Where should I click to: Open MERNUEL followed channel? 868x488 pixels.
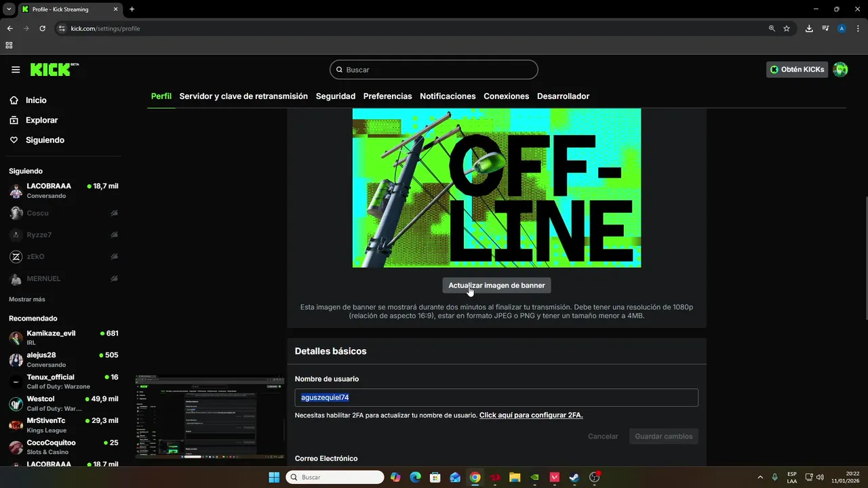pos(64,279)
